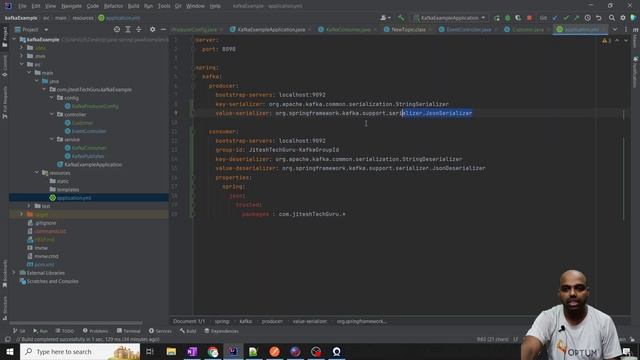Screen dimensions: 640x360
Task: Hide the Project tool window
Action: 163,29
